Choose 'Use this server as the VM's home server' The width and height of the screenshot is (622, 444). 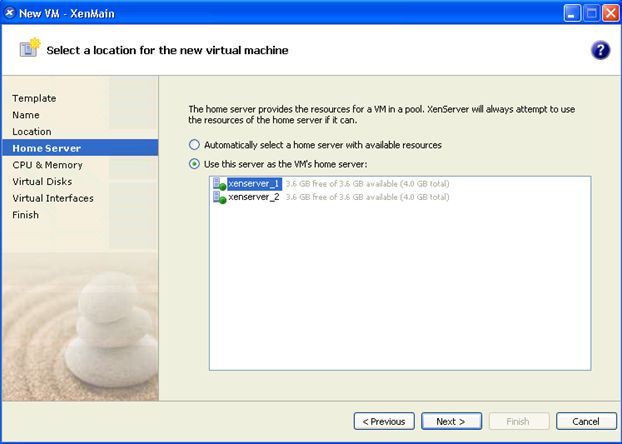coord(195,164)
